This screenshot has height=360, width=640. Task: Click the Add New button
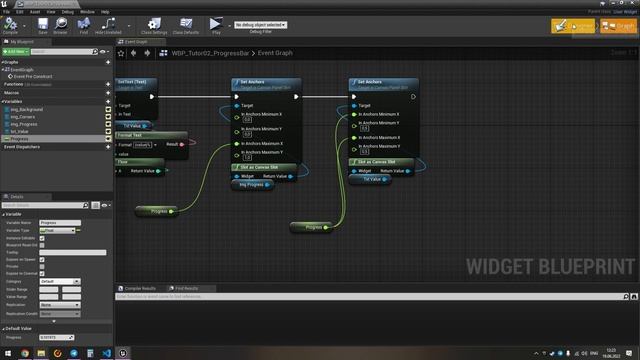(x=16, y=52)
